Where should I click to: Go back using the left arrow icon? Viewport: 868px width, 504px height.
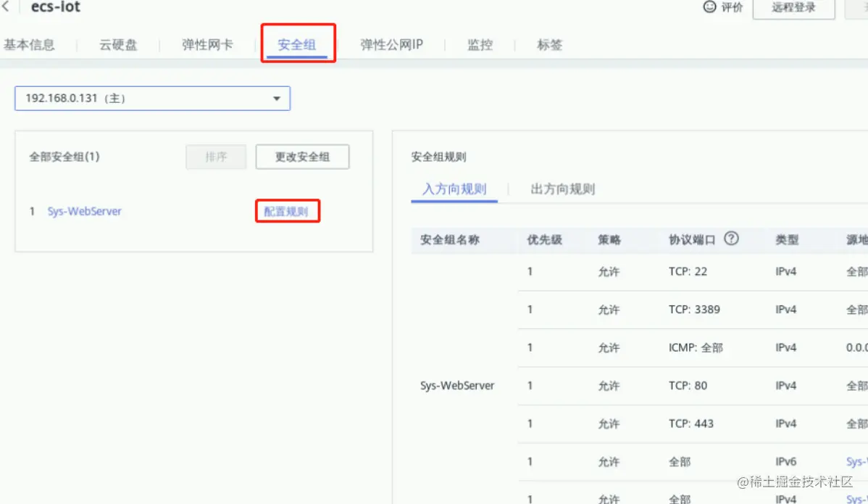tap(6, 6)
